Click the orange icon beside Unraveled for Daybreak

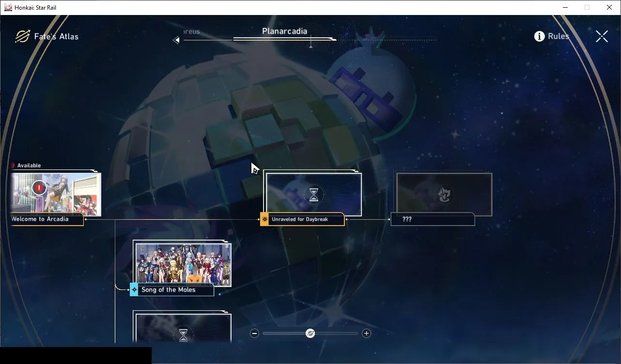(264, 219)
